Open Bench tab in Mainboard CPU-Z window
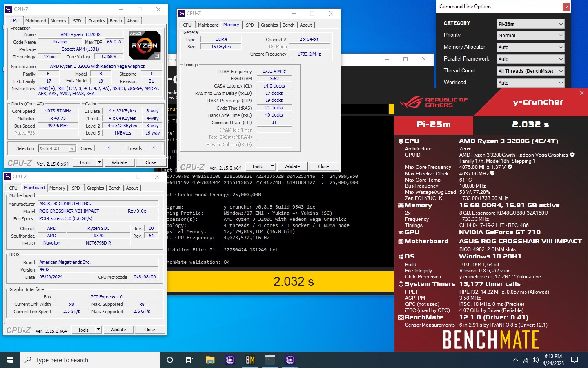 coord(115,188)
